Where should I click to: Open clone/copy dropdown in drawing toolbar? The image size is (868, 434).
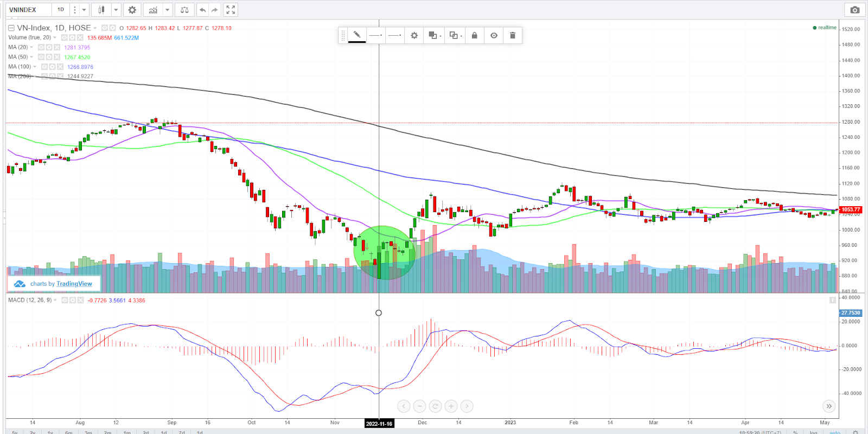click(x=456, y=35)
